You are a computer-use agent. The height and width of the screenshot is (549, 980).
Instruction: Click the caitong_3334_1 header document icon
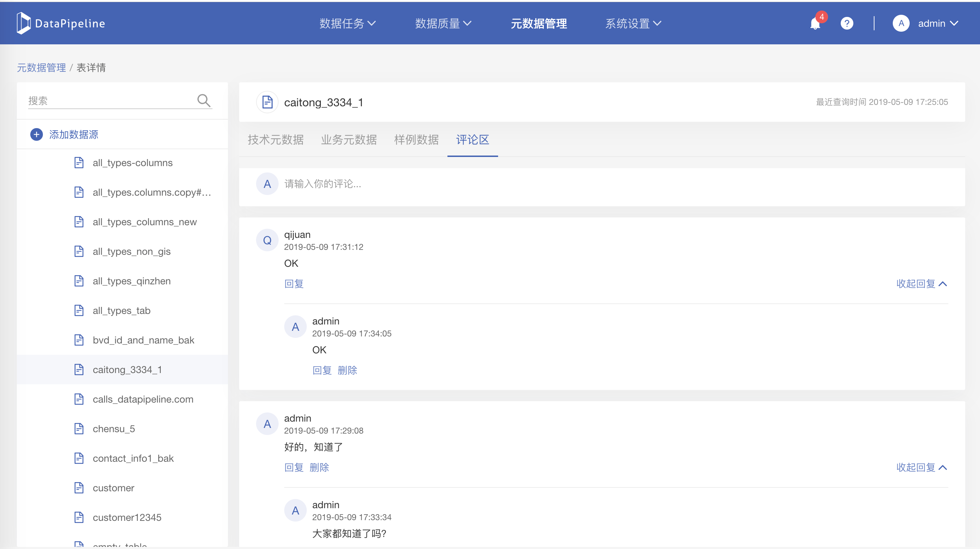(x=267, y=102)
